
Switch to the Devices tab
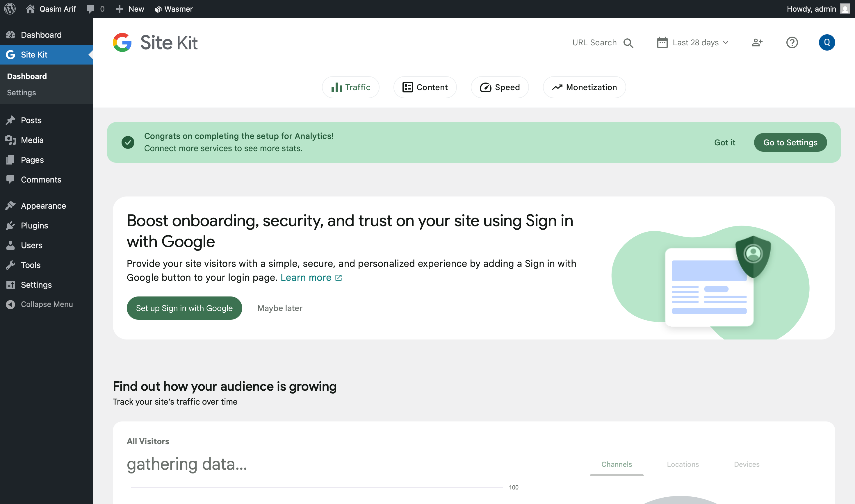pos(747,464)
